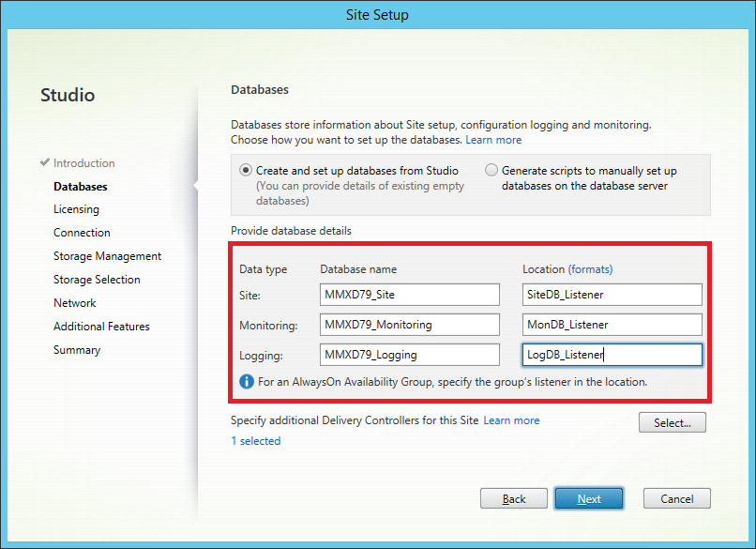The image size is (756, 549).
Task: Click the Next button
Action: 589,498
